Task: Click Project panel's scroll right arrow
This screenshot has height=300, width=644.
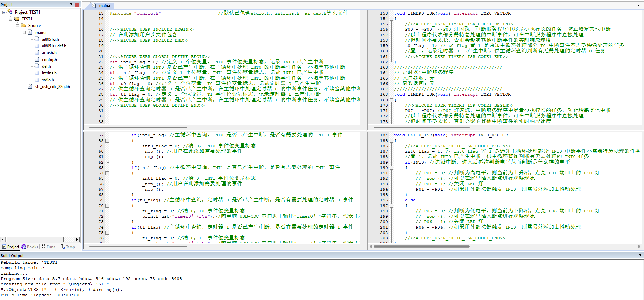Action: 77,239
